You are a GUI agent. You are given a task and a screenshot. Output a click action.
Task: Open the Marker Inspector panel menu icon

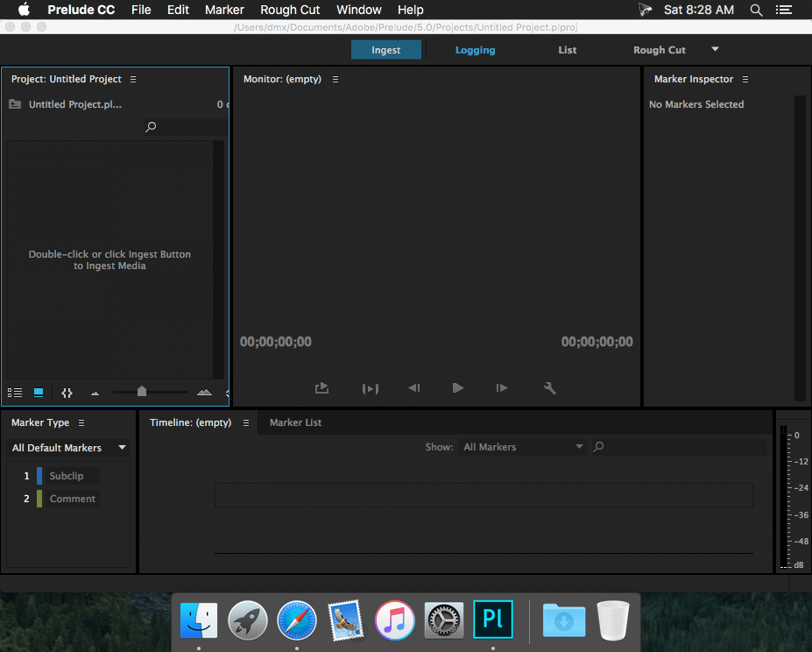tap(745, 79)
